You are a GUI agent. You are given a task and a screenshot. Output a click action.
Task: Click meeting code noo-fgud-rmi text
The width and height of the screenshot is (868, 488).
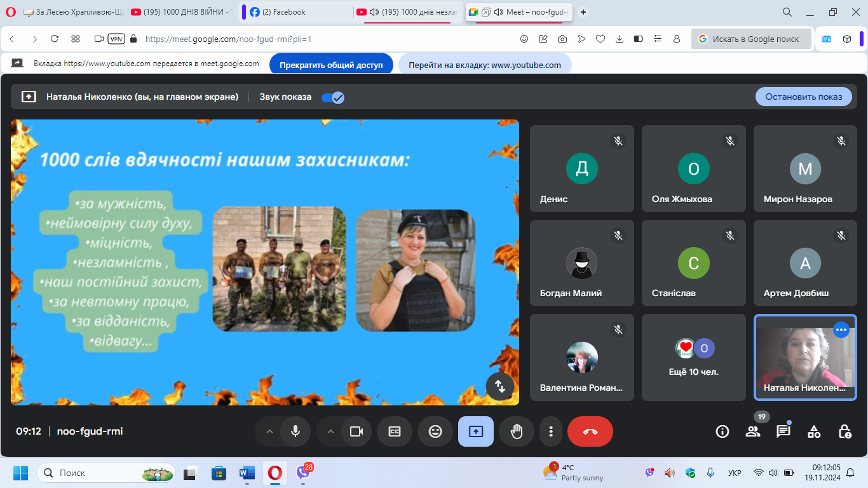[x=90, y=431]
